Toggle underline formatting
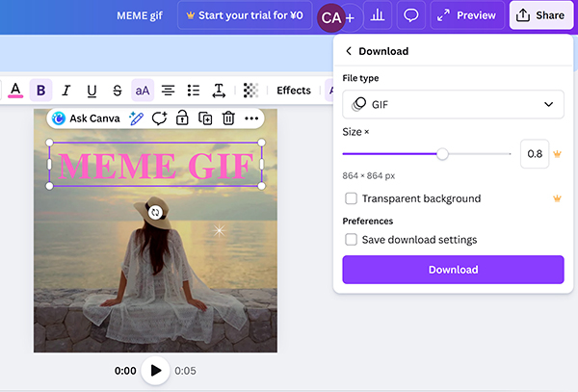Image resolution: width=578 pixels, height=392 pixels. pos(92,91)
